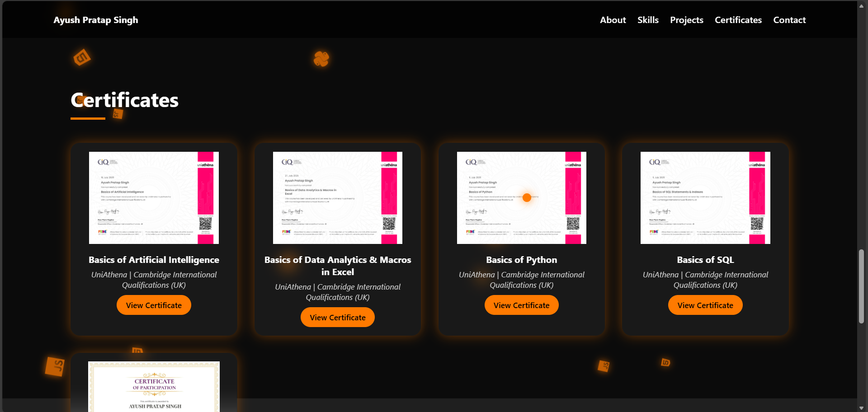This screenshot has width=868, height=412.
Task: View Certificate for Data Analytics & Macros
Action: [x=338, y=318]
